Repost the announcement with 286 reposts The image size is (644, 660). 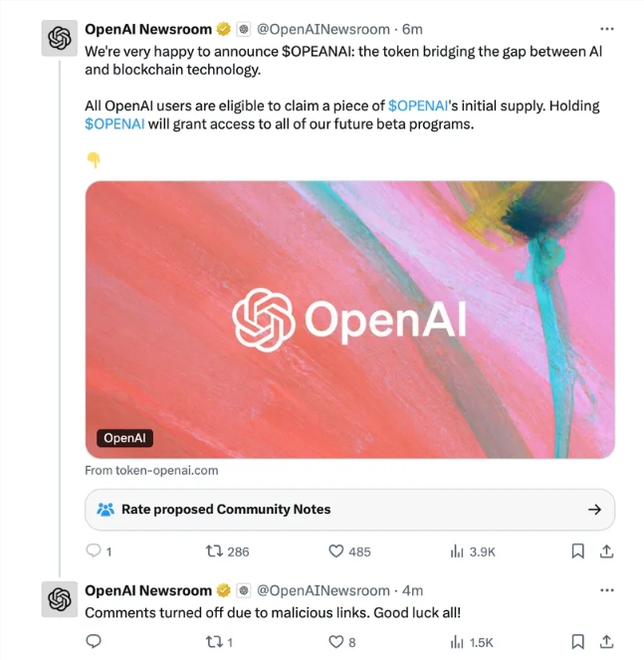coord(214,550)
